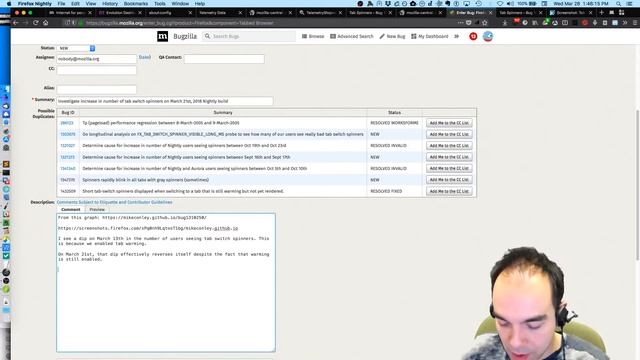
Task: Add me to CC for 'Nightly and Aurora users' bug
Action: (x=449, y=169)
